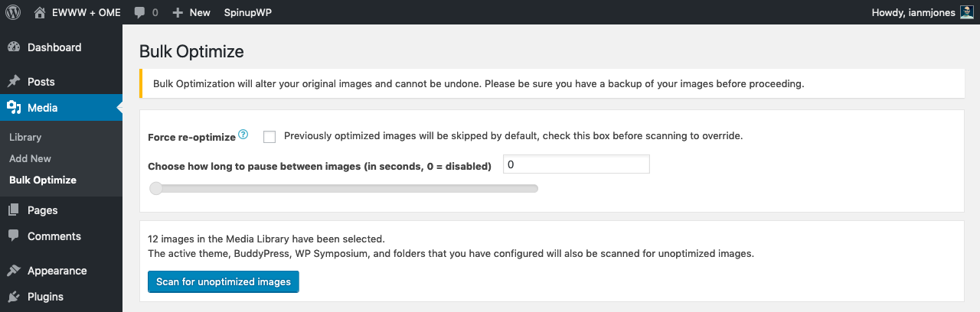Open SpinupWP in the admin bar
This screenshot has height=312, width=980.
tap(248, 12)
